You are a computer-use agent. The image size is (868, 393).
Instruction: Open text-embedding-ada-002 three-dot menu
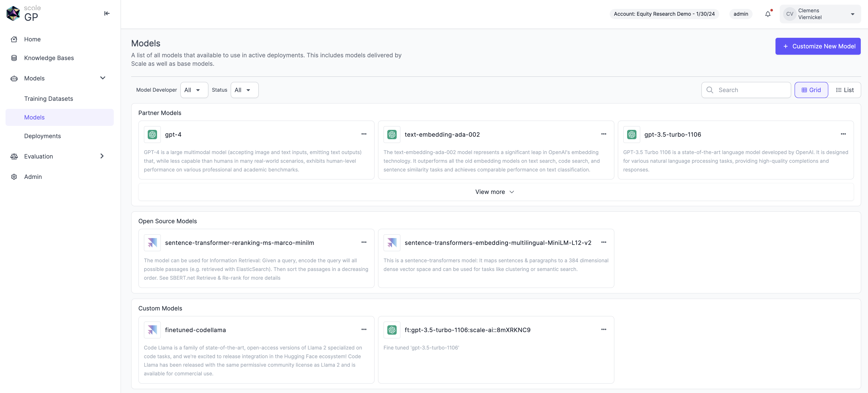[604, 134]
